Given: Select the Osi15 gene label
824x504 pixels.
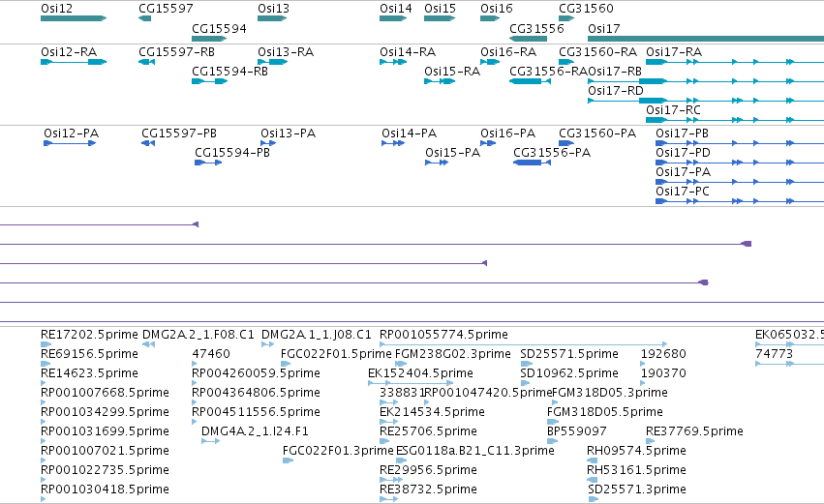Looking at the screenshot, I should click(440, 9).
